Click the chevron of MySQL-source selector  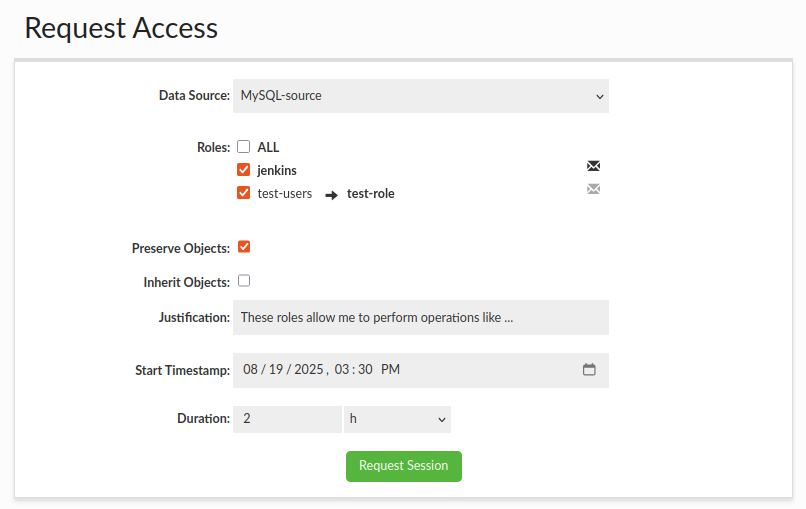click(x=599, y=97)
